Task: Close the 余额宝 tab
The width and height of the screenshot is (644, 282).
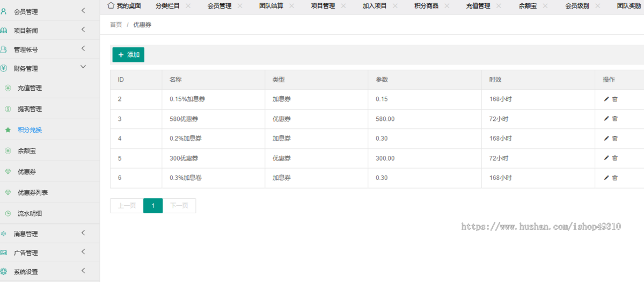Action: click(546, 6)
